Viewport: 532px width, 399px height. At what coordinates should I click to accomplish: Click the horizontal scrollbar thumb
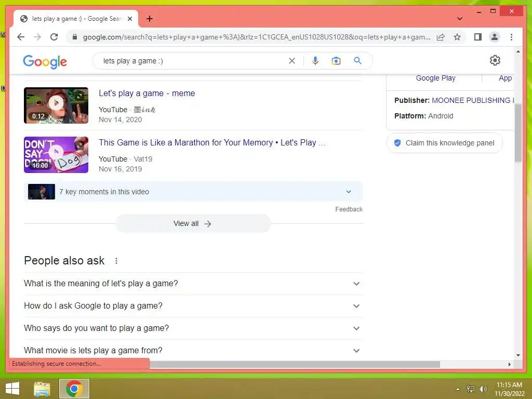(295, 364)
